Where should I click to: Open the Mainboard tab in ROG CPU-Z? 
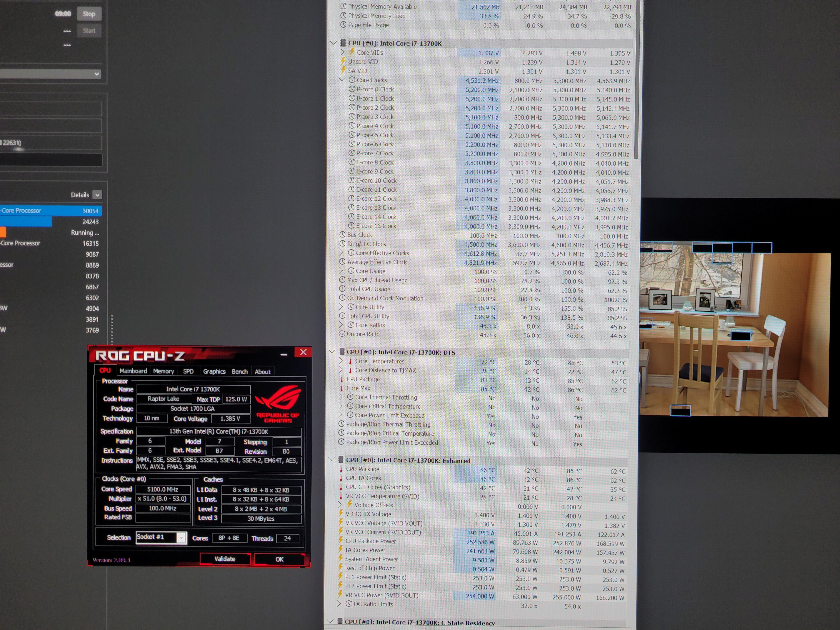(133, 371)
